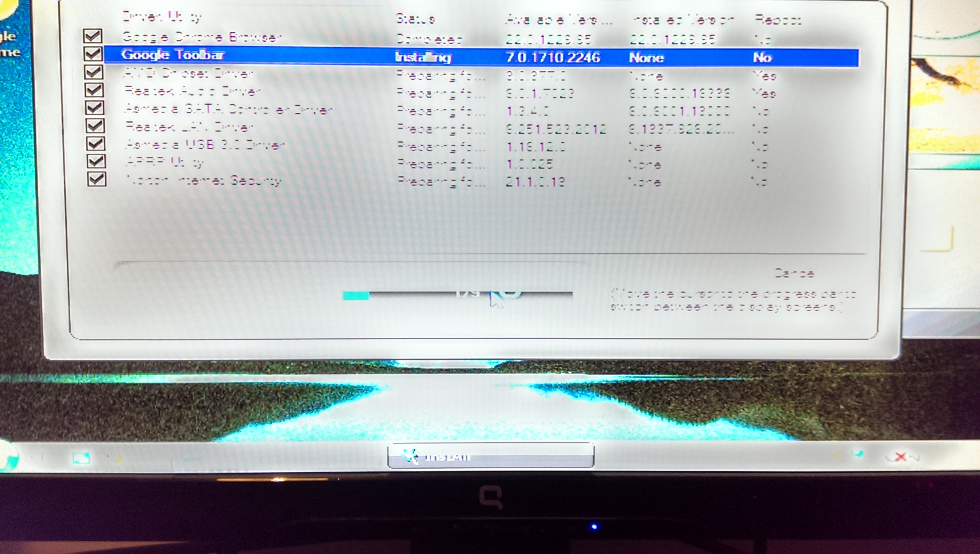Screen dimensions: 980x554
Task: Select the highlighted Google Toolbar row
Action: [482, 56]
